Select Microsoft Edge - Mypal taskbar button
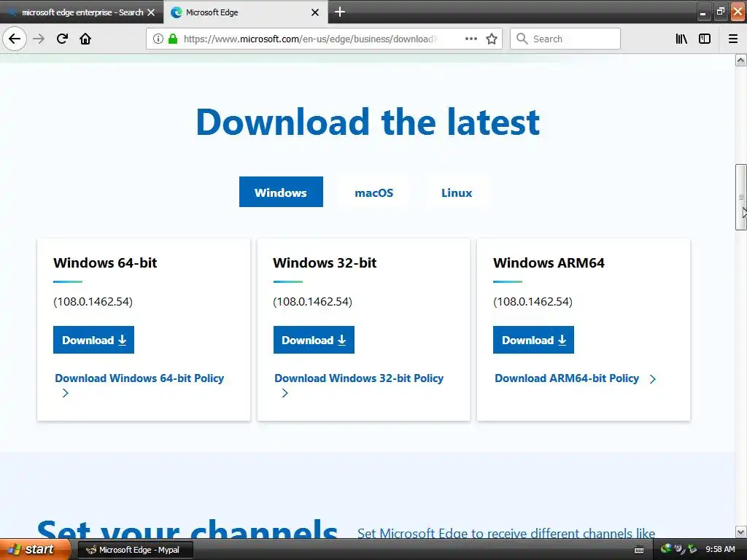Viewport: 747px width, 560px height. (x=135, y=550)
